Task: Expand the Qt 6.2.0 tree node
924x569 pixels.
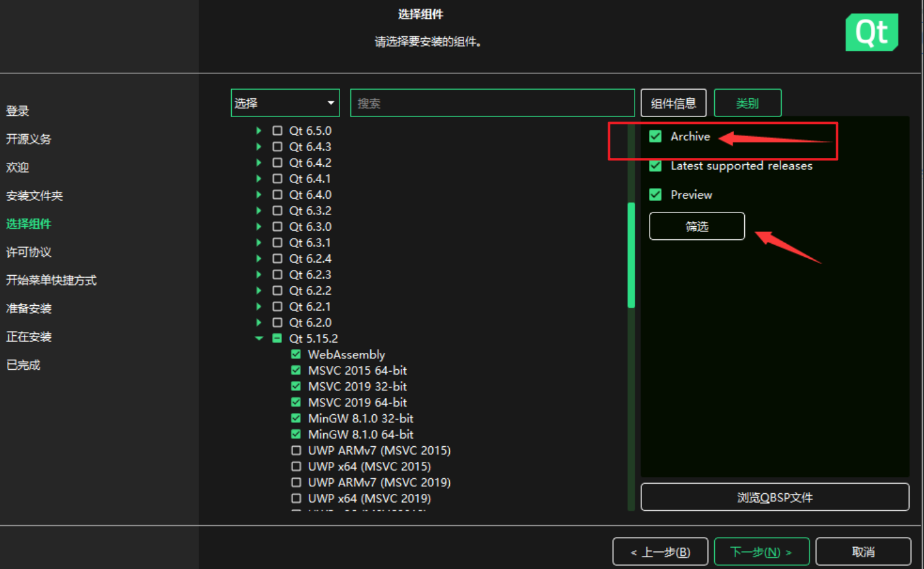Action: click(x=259, y=323)
